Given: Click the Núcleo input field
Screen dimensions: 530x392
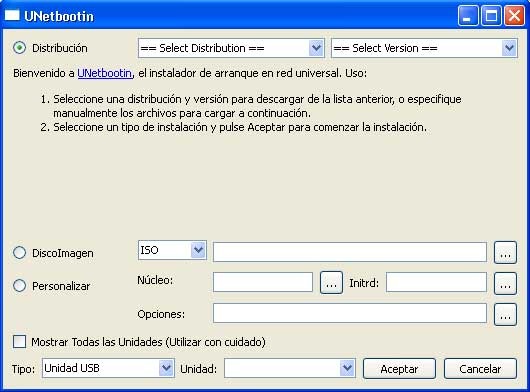Looking at the screenshot, I should click(x=263, y=282).
